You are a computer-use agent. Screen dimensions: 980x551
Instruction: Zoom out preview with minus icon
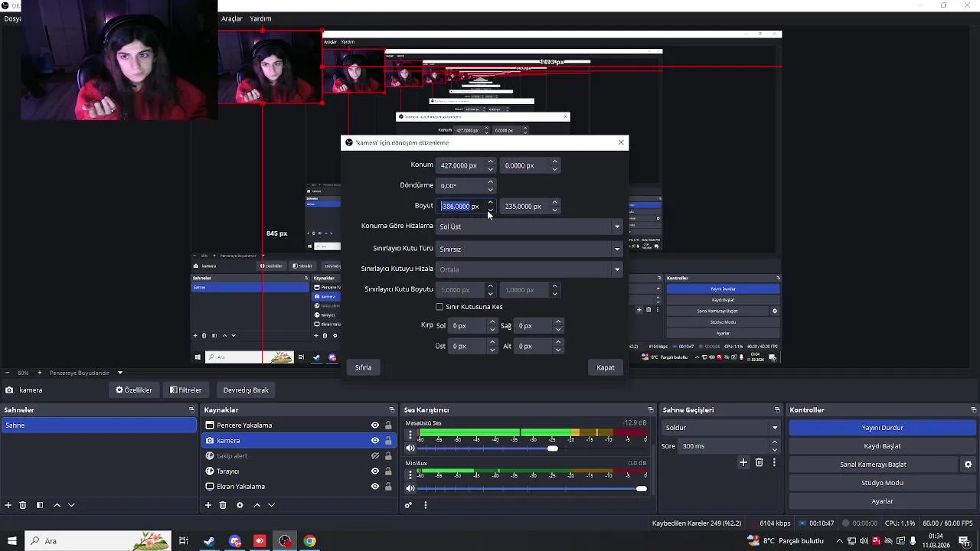pos(7,373)
